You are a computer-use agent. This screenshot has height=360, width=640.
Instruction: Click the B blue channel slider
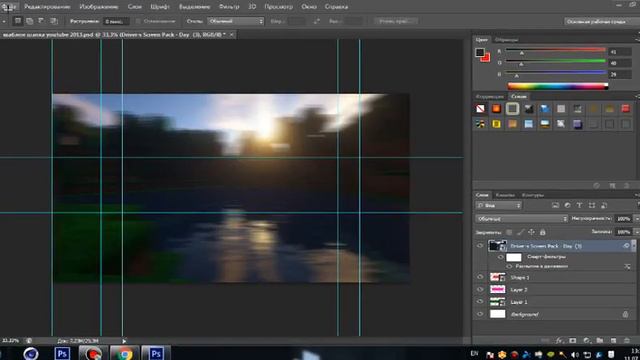click(556, 73)
